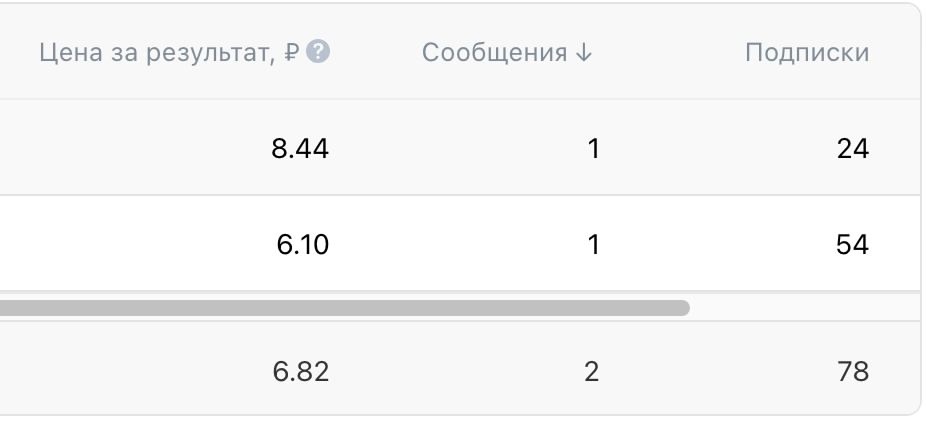Select the 6.10 price cell

(x=303, y=245)
